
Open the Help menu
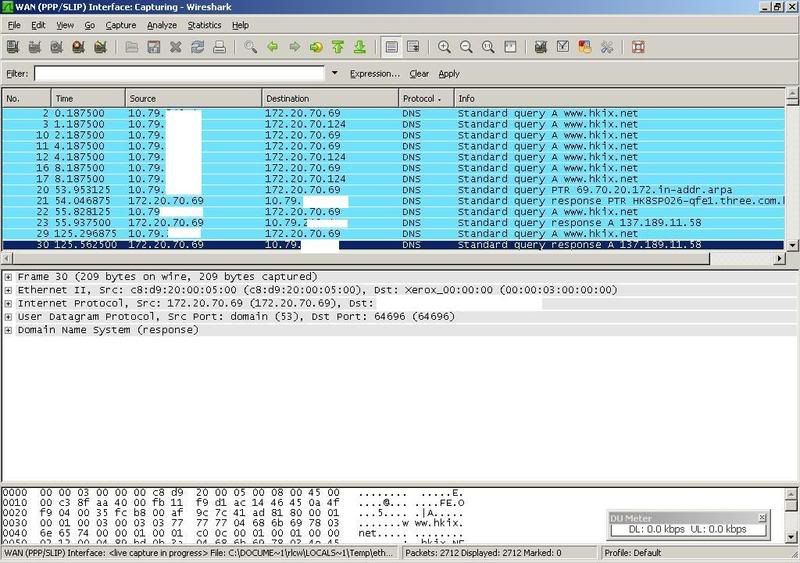point(240,25)
